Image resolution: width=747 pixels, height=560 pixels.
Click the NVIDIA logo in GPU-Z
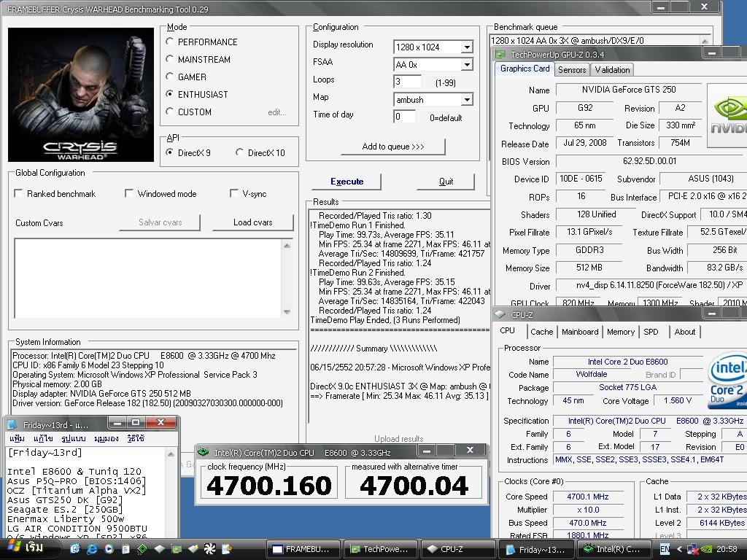point(727,116)
